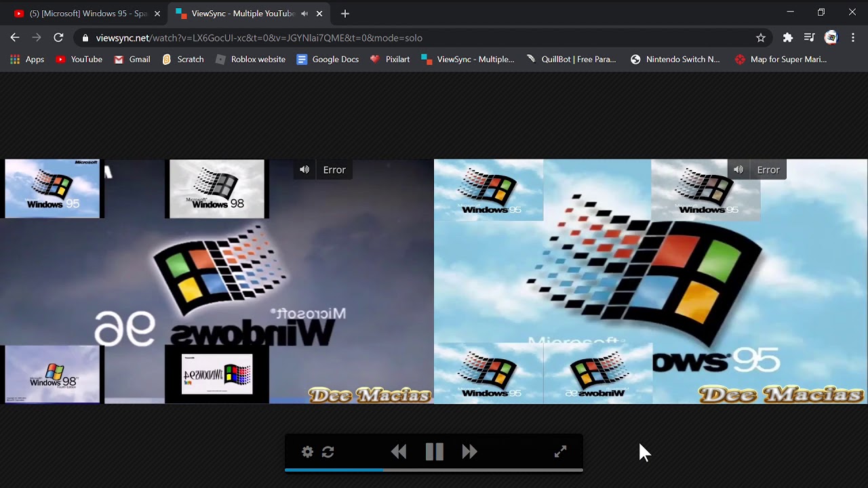Open the Apps bookmark shortcut

click(x=27, y=60)
